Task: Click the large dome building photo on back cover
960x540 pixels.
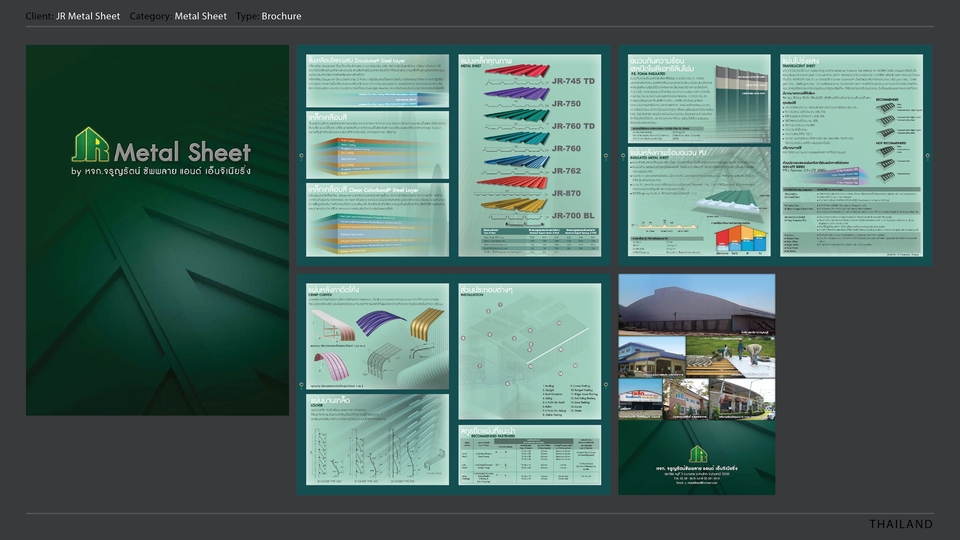Action: coord(697,304)
